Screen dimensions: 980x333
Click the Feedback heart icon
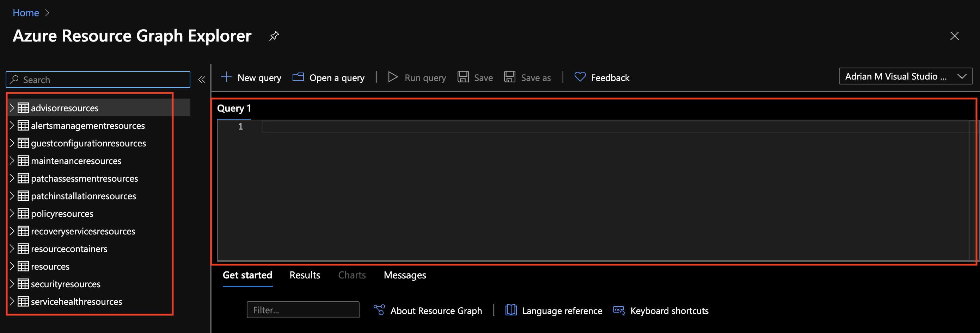(x=580, y=77)
